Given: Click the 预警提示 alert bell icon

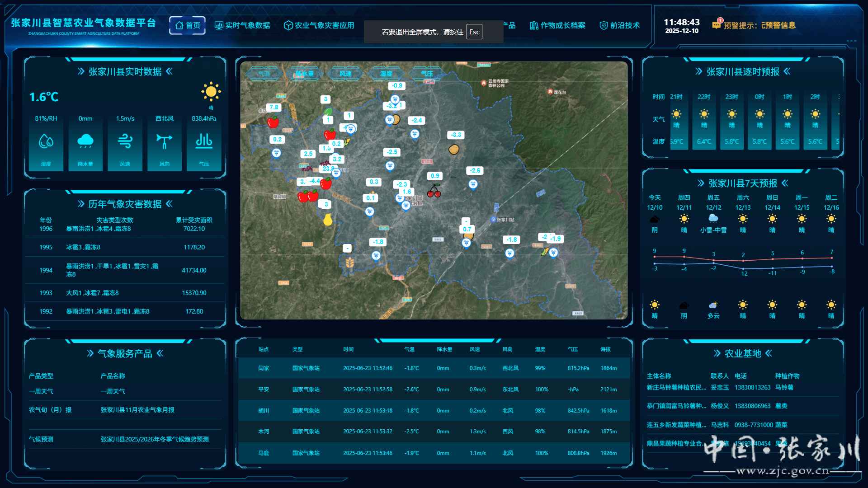Looking at the screenshot, I should (717, 25).
